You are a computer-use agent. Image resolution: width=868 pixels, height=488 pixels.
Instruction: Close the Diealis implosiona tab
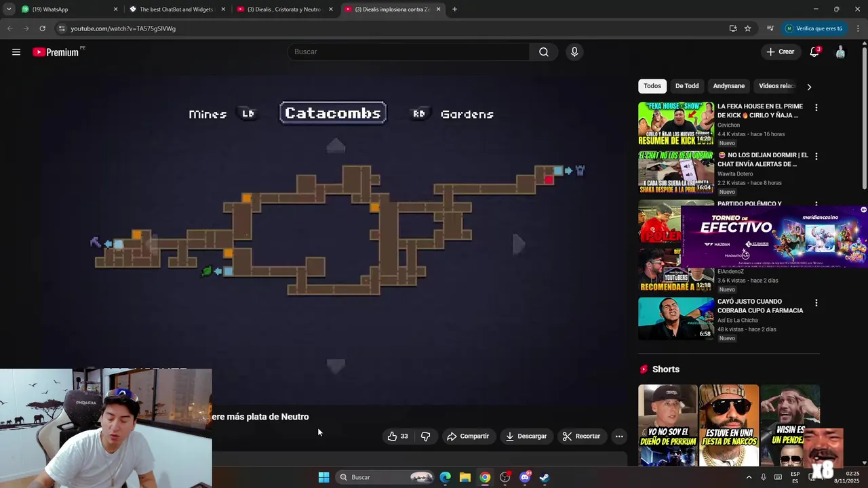438,9
